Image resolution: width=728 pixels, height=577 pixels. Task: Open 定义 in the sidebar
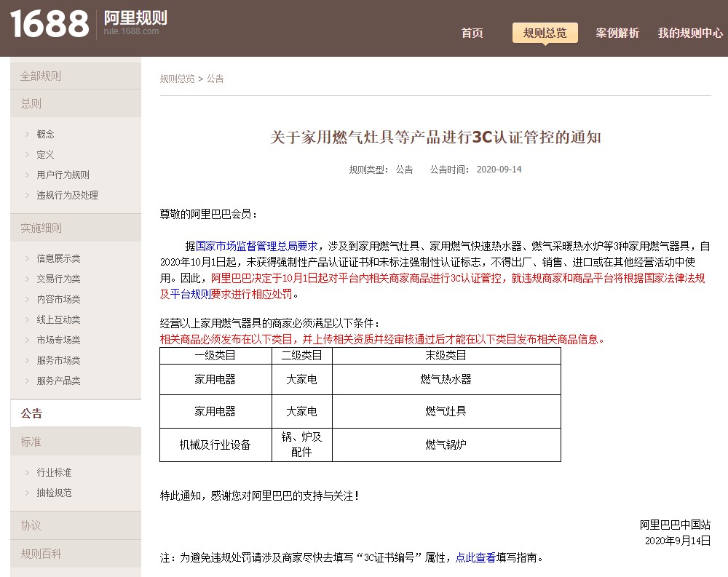(x=45, y=154)
